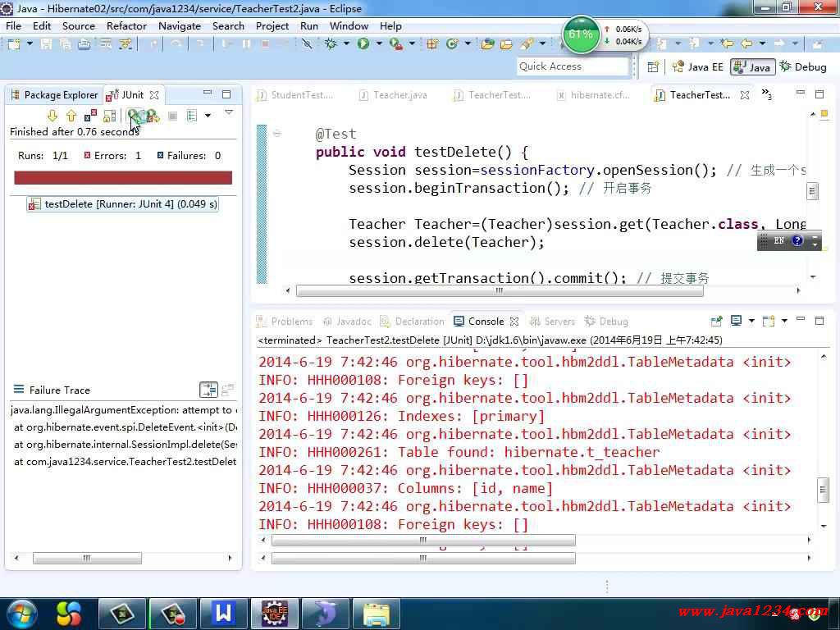Click the Open Type icon
Screen dimensions: 840x630
click(487, 44)
